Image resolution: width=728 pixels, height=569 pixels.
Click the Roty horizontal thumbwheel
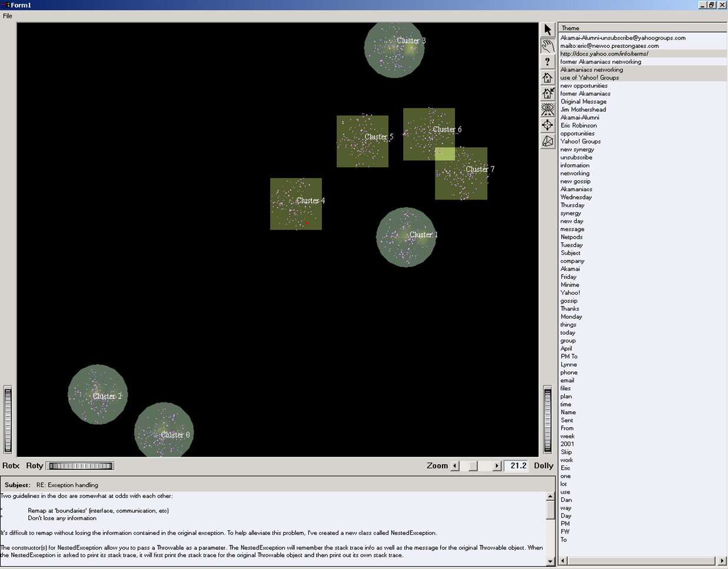pyautogui.click(x=81, y=466)
